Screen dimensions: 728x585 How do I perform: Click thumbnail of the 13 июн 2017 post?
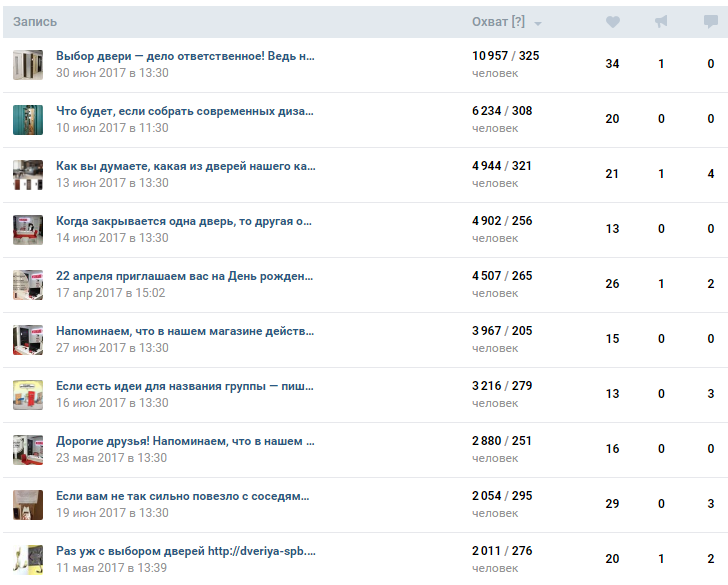28,175
